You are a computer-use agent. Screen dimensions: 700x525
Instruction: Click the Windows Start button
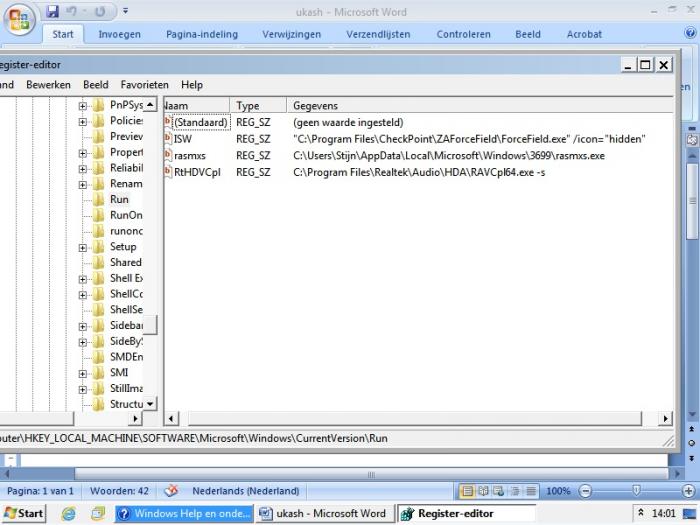[24, 513]
